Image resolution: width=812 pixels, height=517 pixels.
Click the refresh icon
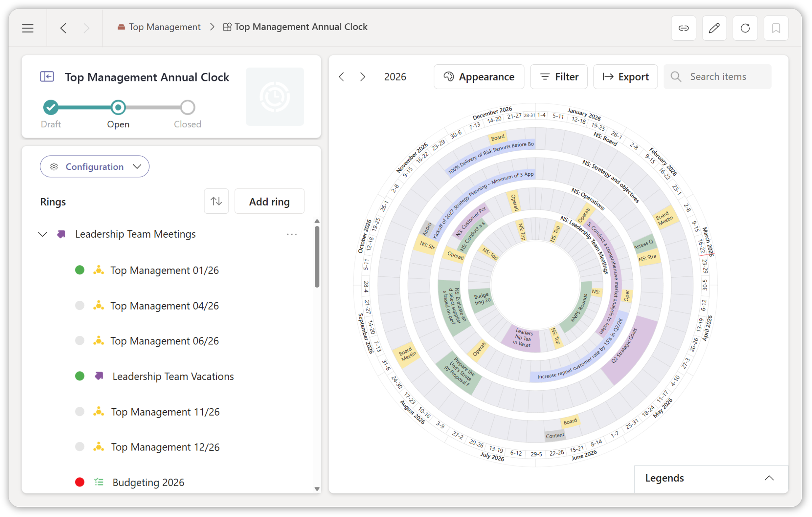745,28
